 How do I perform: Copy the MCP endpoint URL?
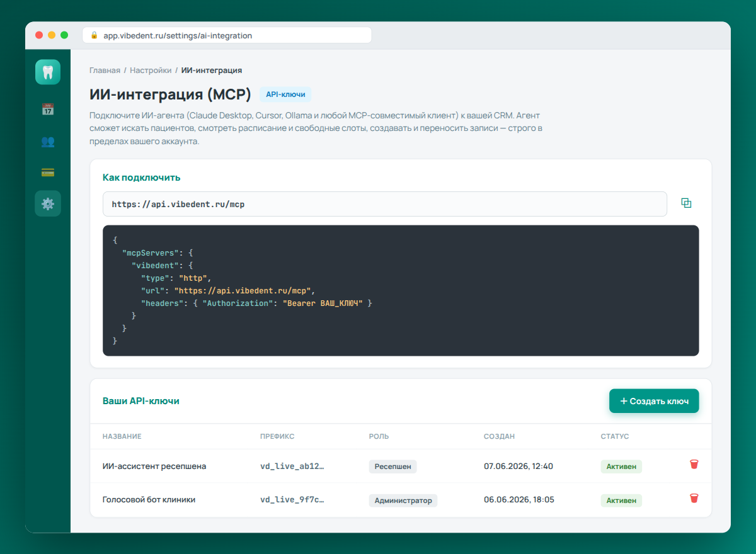686,203
